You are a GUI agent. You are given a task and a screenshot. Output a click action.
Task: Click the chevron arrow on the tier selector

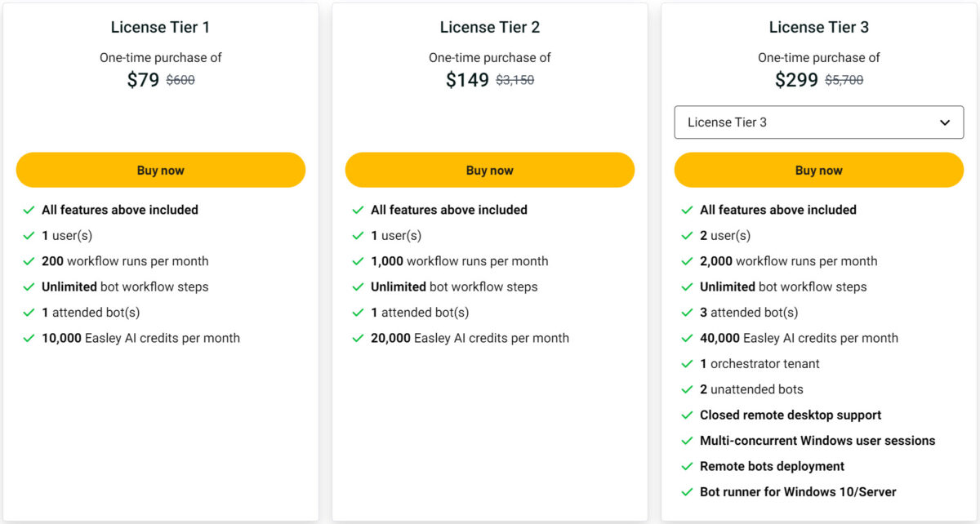tap(947, 122)
